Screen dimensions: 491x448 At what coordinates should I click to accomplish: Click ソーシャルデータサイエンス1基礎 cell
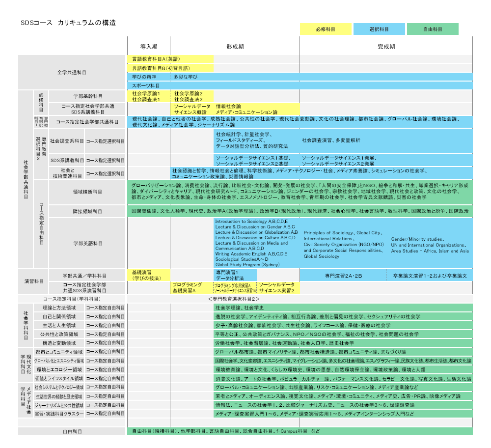pos(253,158)
